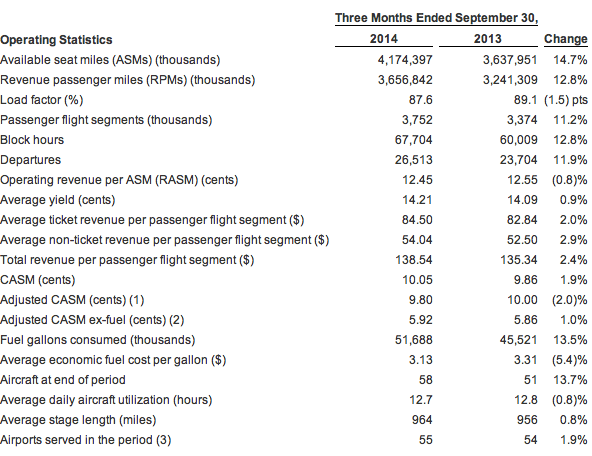Click the 2014 column header

[x=384, y=39]
